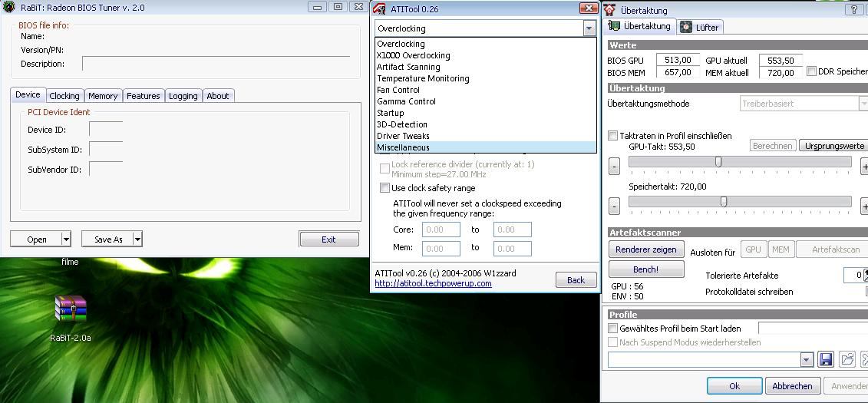Image resolution: width=868 pixels, height=403 pixels.
Task: Select Driver Tweaks in the list
Action: click(x=486, y=136)
